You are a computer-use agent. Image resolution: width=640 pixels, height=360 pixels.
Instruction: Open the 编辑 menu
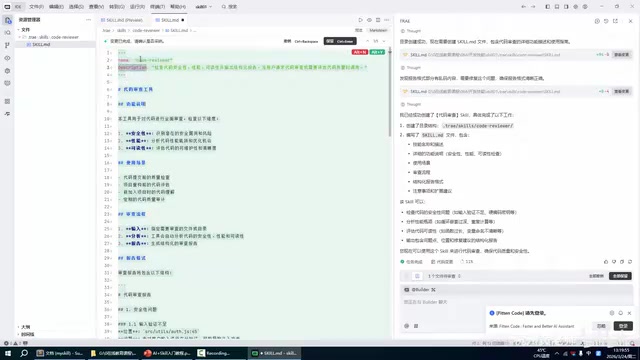56,7
